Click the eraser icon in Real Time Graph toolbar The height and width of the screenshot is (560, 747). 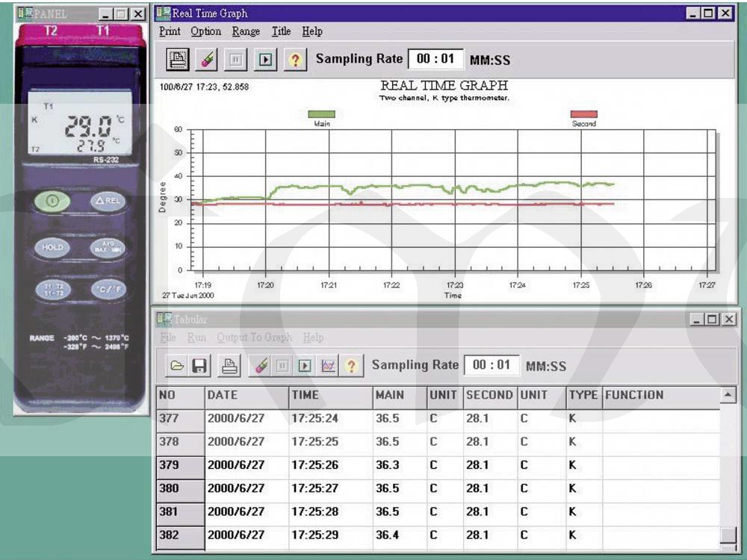coord(208,59)
